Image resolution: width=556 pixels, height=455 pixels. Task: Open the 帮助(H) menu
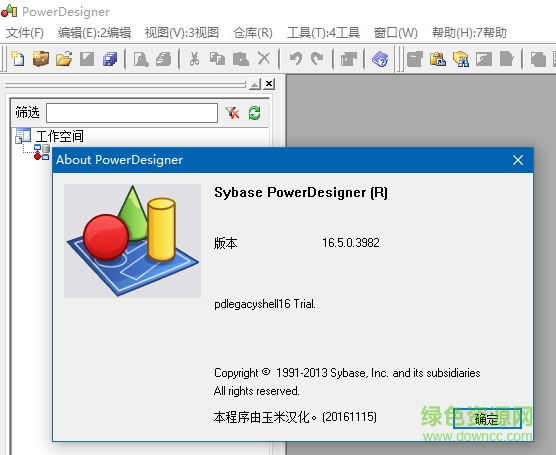pos(469,33)
